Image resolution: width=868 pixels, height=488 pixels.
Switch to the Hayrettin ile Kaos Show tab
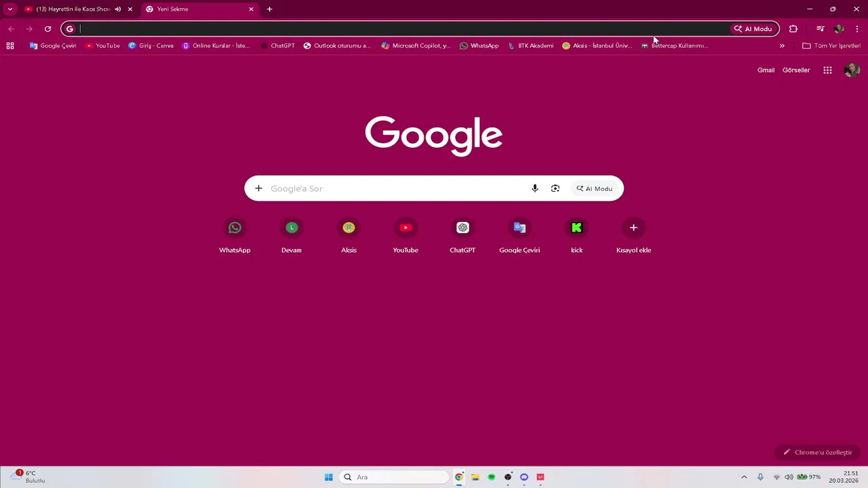[78, 9]
